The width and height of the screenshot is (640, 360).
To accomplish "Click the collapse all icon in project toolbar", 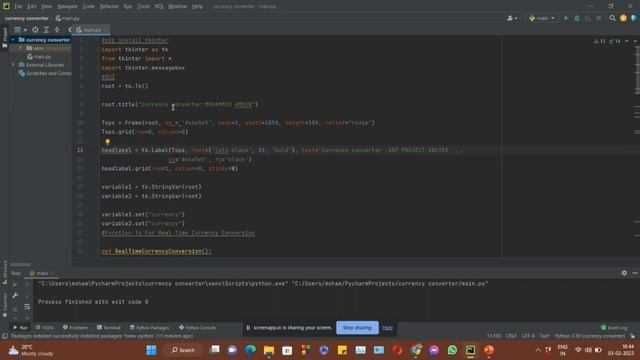I will [57, 30].
